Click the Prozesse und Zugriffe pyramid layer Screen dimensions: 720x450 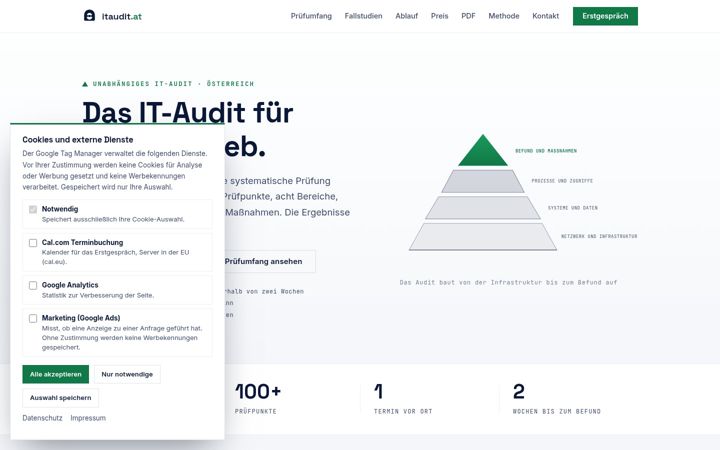click(483, 181)
